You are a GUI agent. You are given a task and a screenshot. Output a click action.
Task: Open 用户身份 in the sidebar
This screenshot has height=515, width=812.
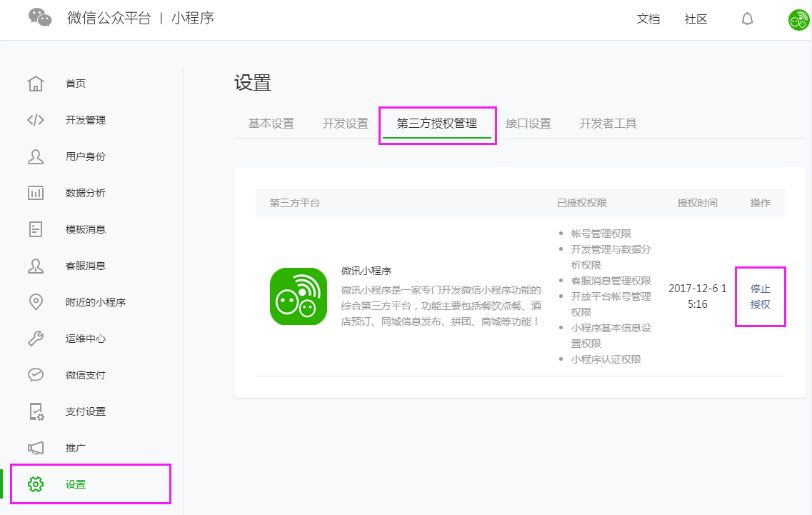86,156
